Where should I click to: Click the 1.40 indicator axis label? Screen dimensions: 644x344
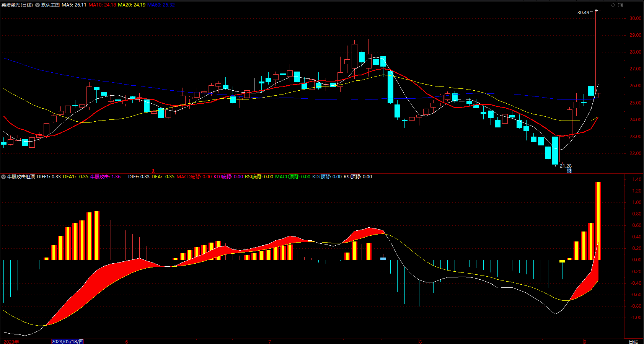pos(637,179)
